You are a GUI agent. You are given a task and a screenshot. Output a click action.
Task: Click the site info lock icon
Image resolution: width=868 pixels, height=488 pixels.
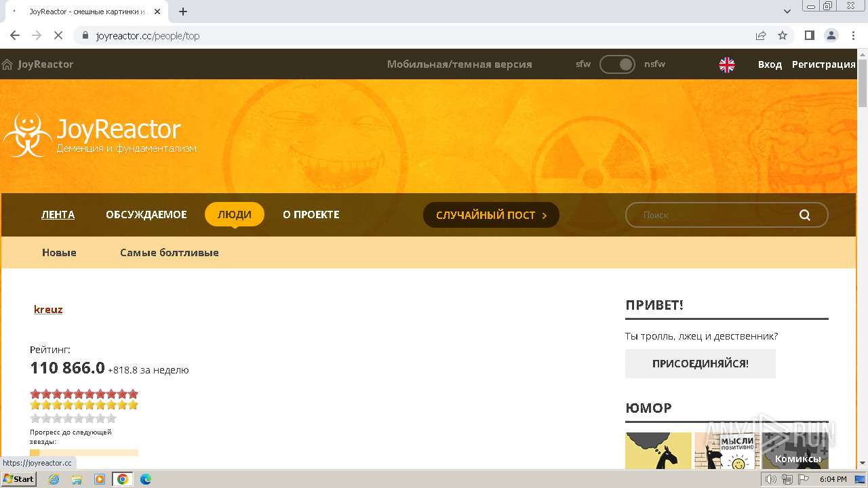click(85, 36)
